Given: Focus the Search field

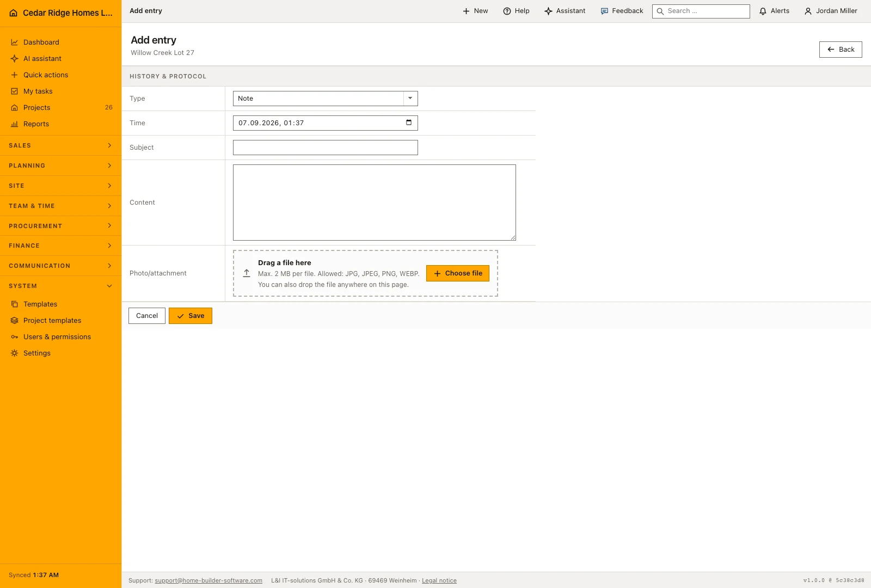Looking at the screenshot, I should pyautogui.click(x=701, y=11).
